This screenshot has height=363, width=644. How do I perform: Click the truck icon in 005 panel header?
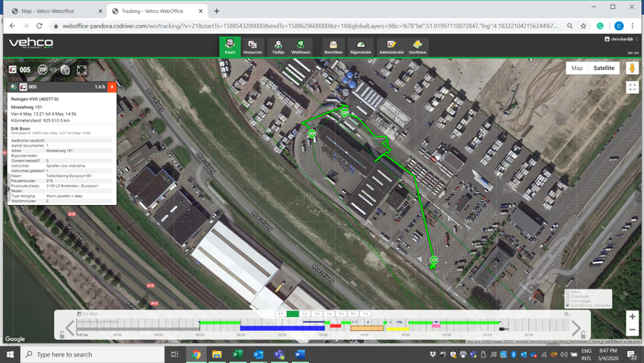click(24, 87)
